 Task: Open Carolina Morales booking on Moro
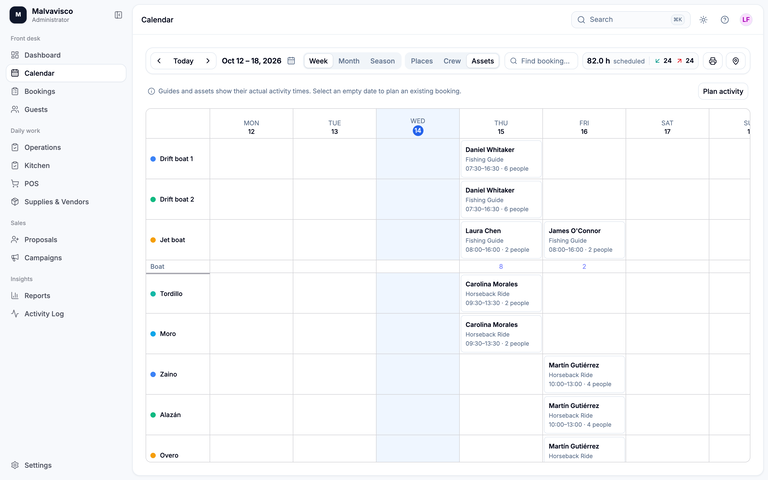click(501, 334)
